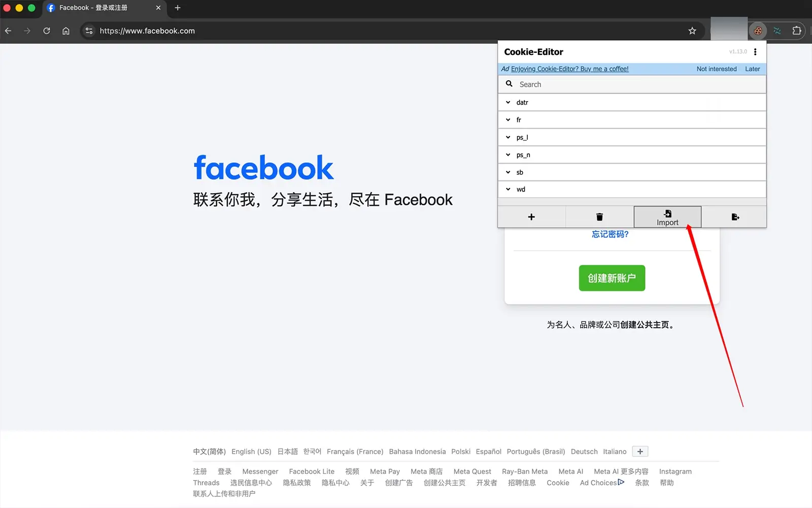
Task: Open the Ray-Ban Meta footer link
Action: (525, 471)
